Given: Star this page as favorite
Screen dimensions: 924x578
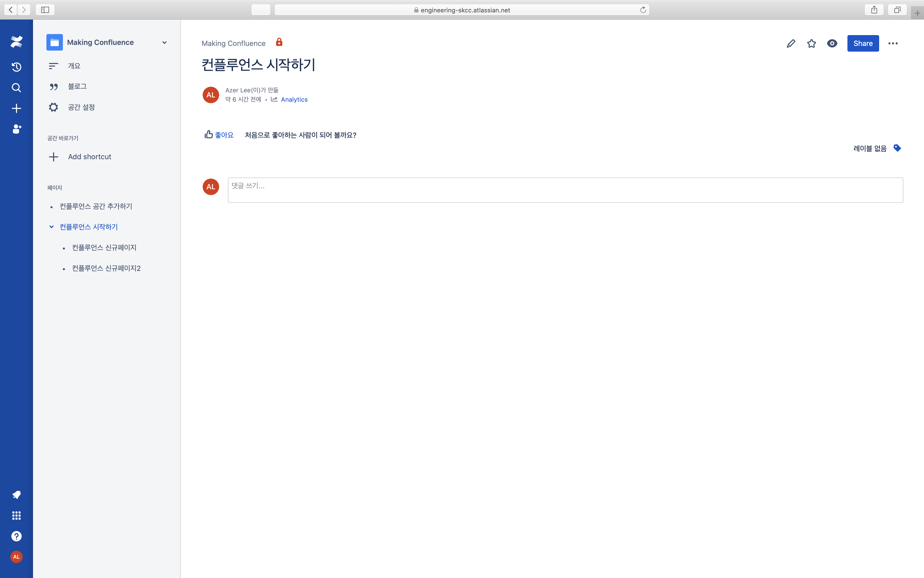Looking at the screenshot, I should pos(812,44).
